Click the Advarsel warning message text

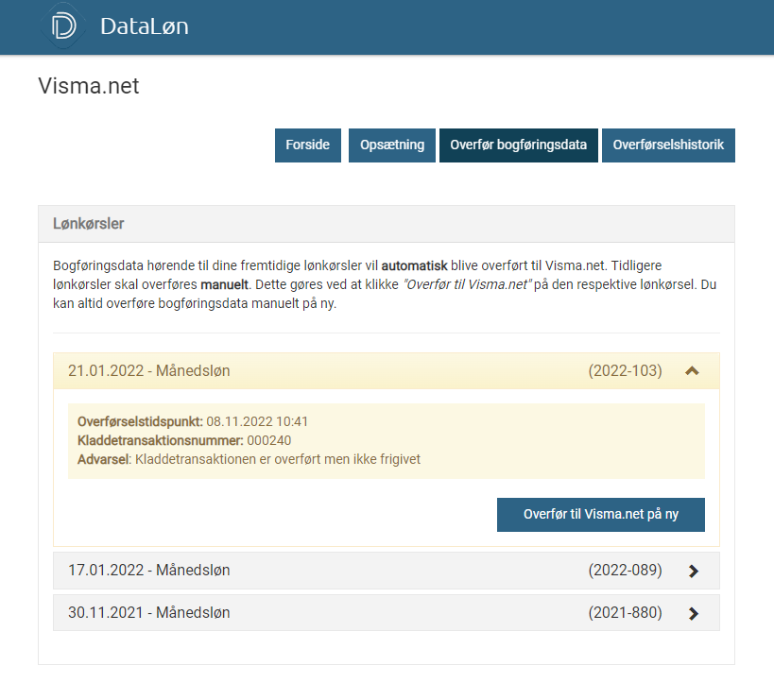278,459
